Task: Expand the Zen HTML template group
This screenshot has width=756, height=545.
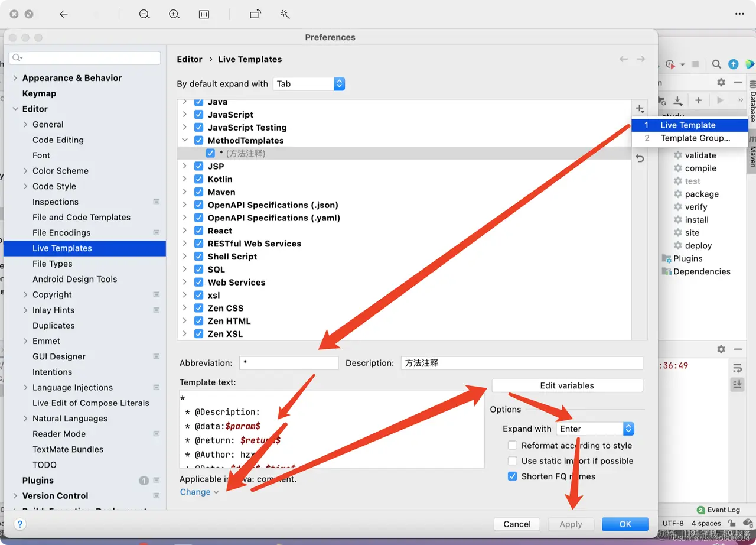Action: coord(185,321)
